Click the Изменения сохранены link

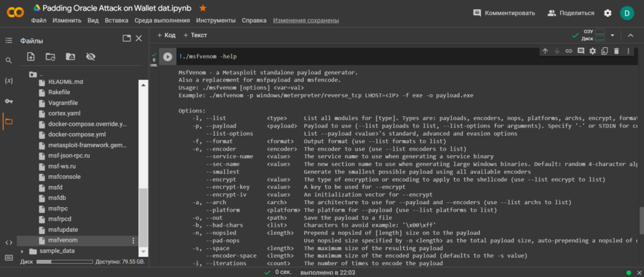[306, 21]
